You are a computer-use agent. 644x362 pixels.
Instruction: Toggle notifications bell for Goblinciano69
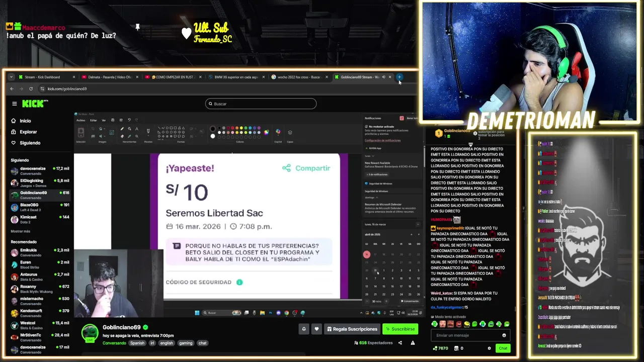[303, 329]
